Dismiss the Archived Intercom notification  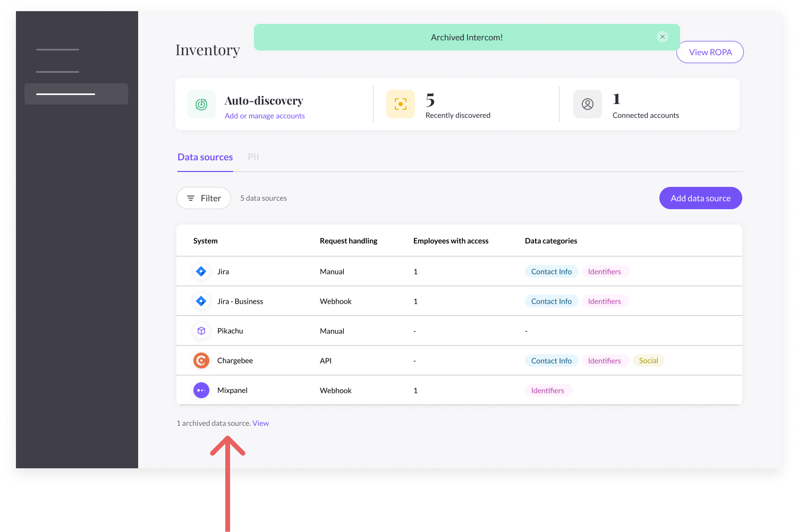(662, 37)
